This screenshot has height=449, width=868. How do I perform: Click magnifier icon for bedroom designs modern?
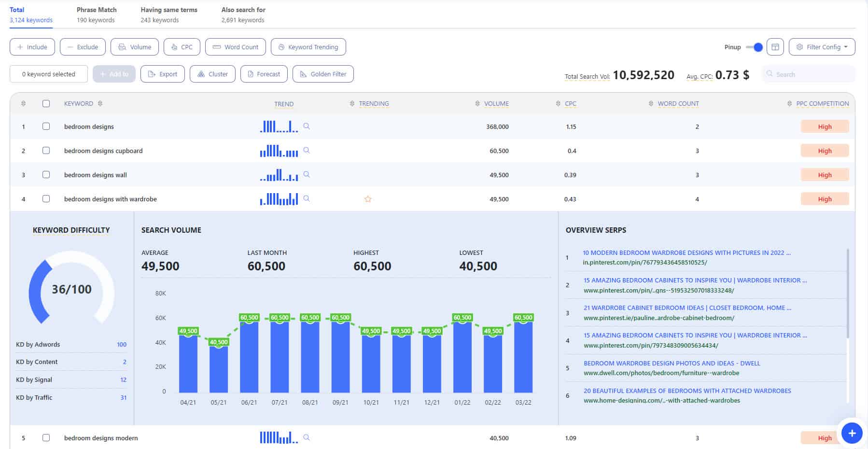click(307, 438)
